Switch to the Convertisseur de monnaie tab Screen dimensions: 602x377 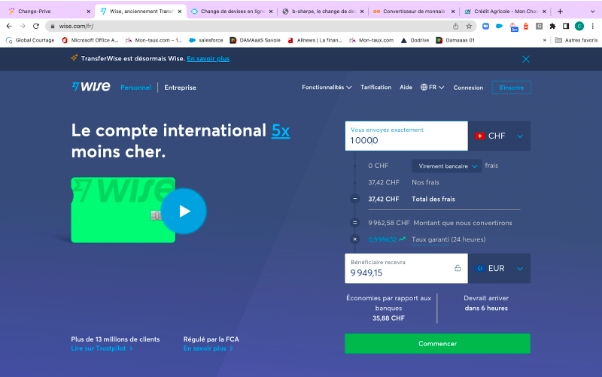point(414,12)
